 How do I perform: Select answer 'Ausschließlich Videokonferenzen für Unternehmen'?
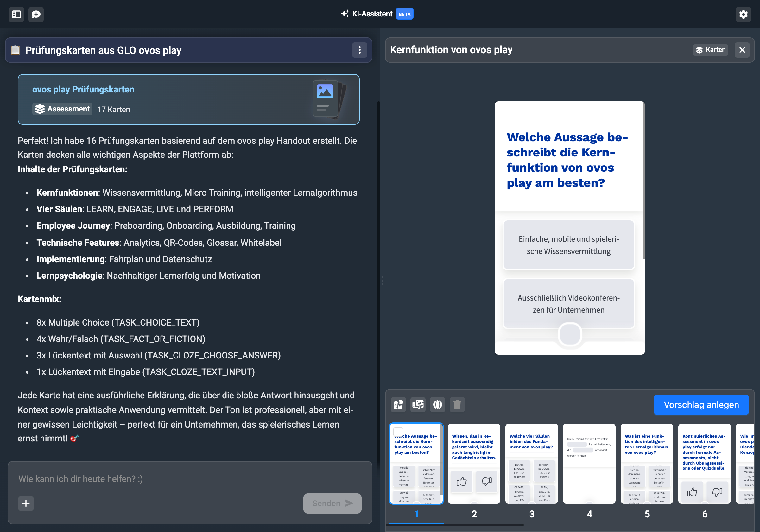(x=568, y=303)
